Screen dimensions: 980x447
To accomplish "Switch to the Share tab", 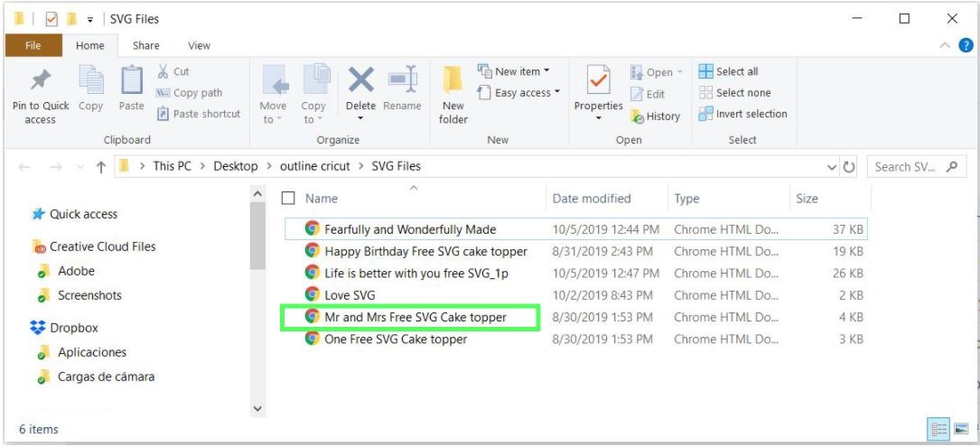I will 145,45.
